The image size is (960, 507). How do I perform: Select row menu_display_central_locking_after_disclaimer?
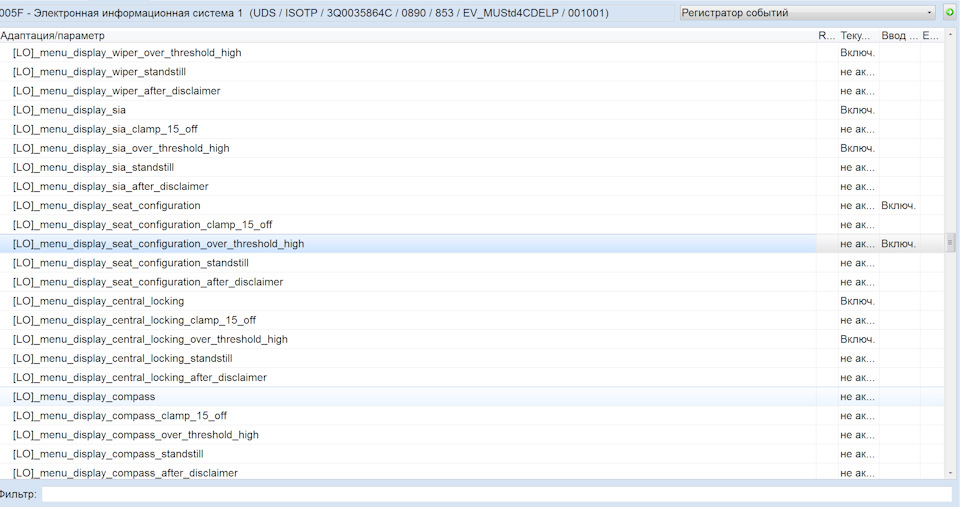tap(471, 377)
